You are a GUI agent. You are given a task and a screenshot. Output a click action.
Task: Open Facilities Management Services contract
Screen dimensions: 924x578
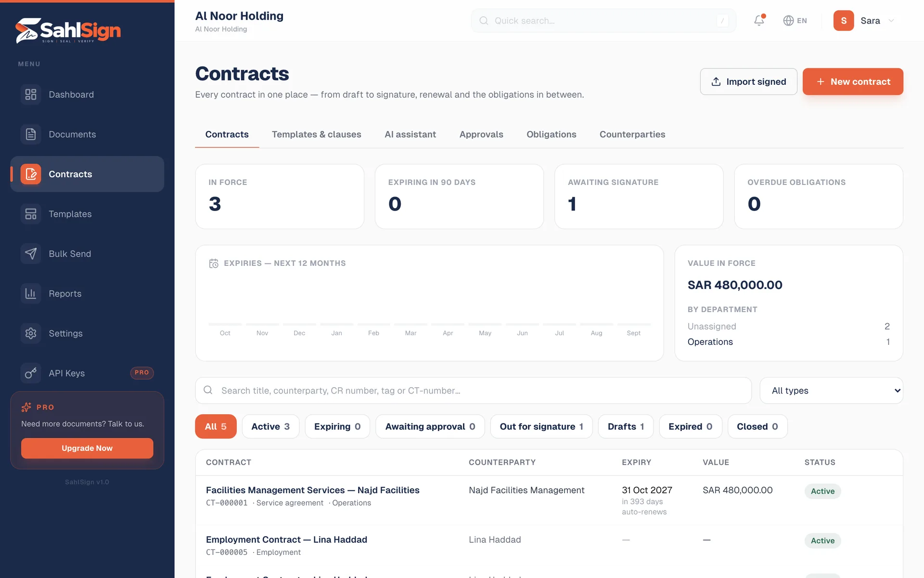(313, 490)
